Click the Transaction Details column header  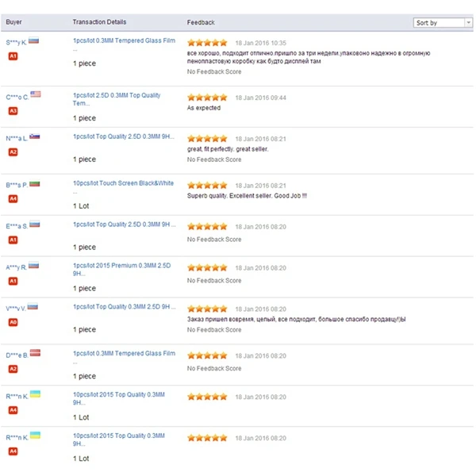click(x=99, y=22)
